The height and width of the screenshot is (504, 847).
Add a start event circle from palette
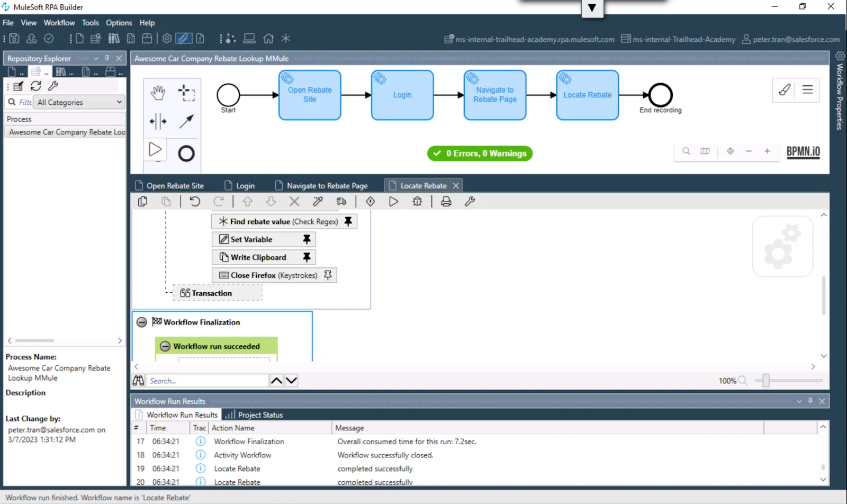186,154
